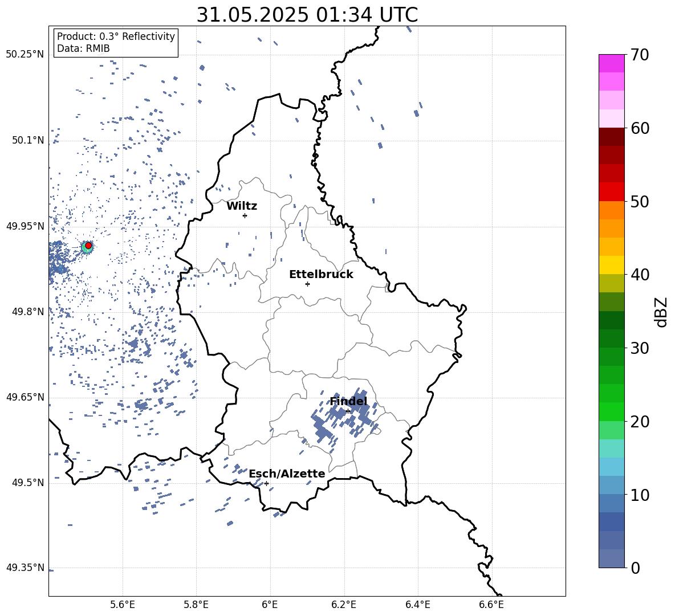Click the 49.35°N latitude tick label
This screenshot has width=675, height=616.
(x=25, y=568)
